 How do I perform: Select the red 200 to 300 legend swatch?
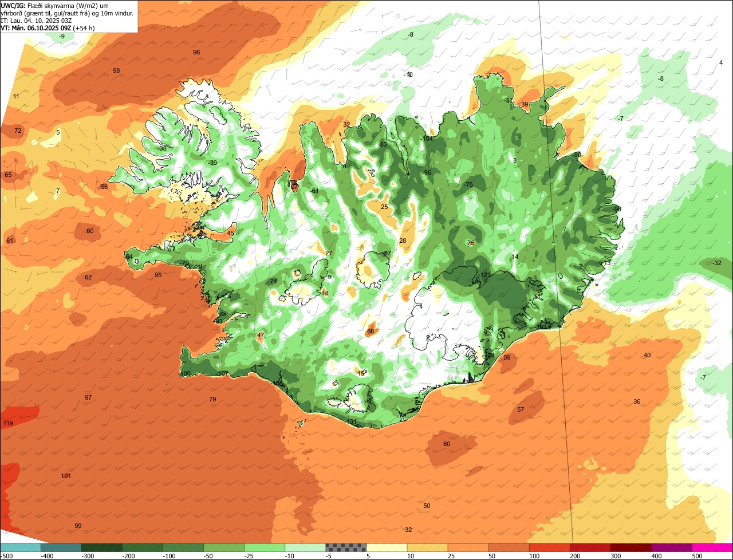[x=590, y=547]
